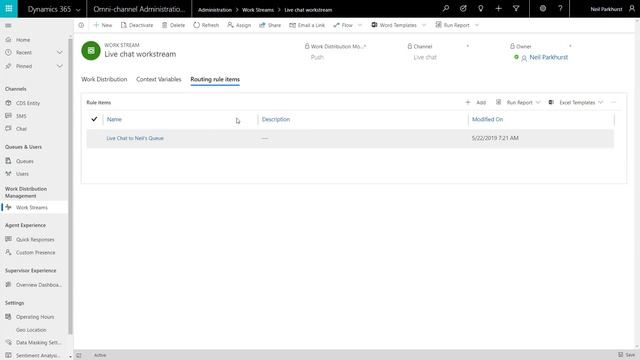
Task: Click Work Streams in the breadcrumb
Action: [x=258, y=10]
